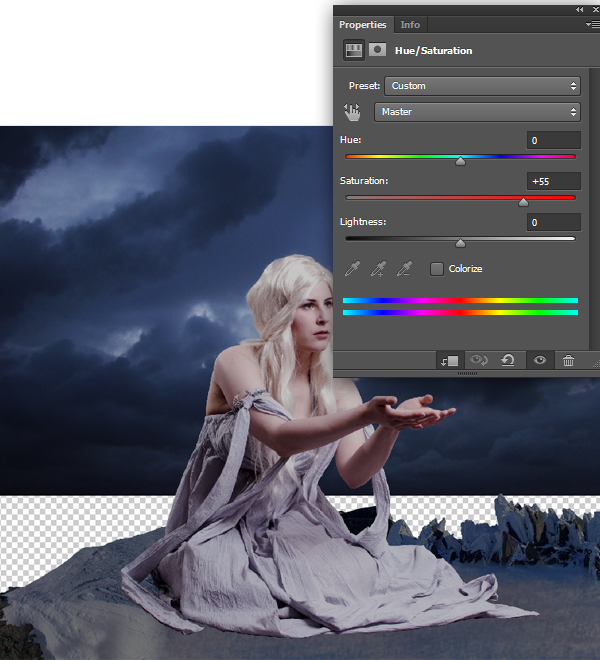
Task: Toggle adjustment layer visibility eye
Action: tap(540, 360)
